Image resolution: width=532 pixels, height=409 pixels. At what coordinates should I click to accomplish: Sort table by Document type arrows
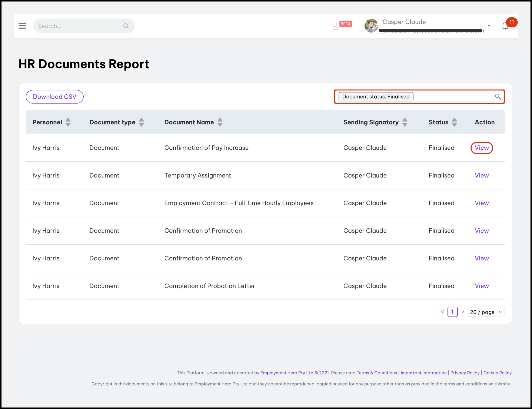click(x=141, y=122)
